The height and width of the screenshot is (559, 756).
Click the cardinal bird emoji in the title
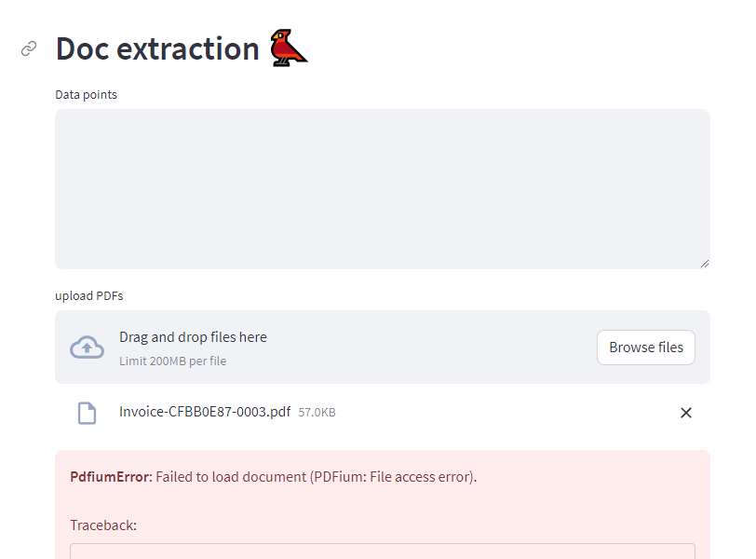288,47
